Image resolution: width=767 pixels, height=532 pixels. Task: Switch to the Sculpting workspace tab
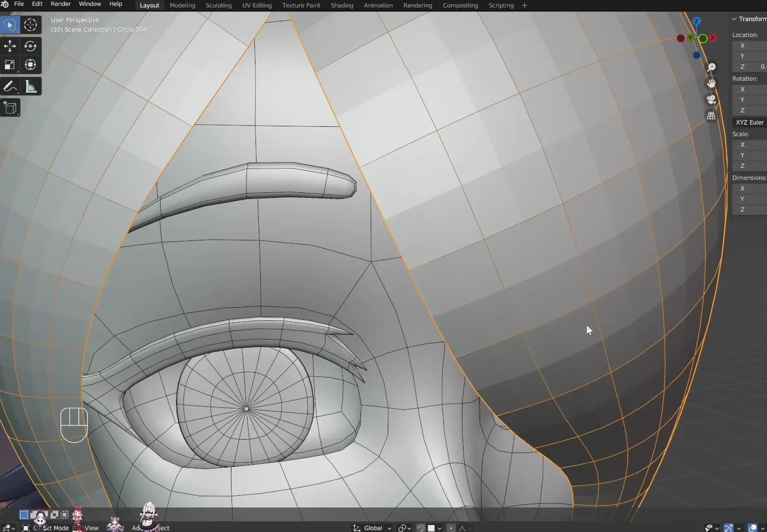tap(219, 5)
